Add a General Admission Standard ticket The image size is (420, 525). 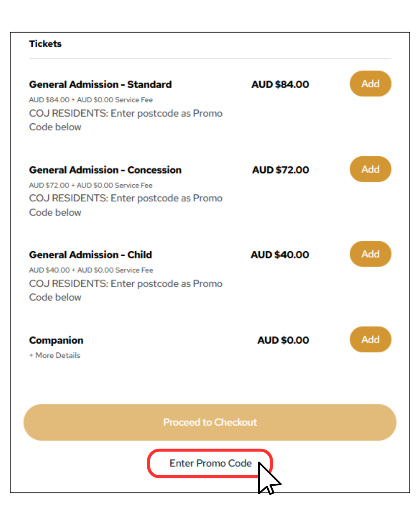coord(370,84)
